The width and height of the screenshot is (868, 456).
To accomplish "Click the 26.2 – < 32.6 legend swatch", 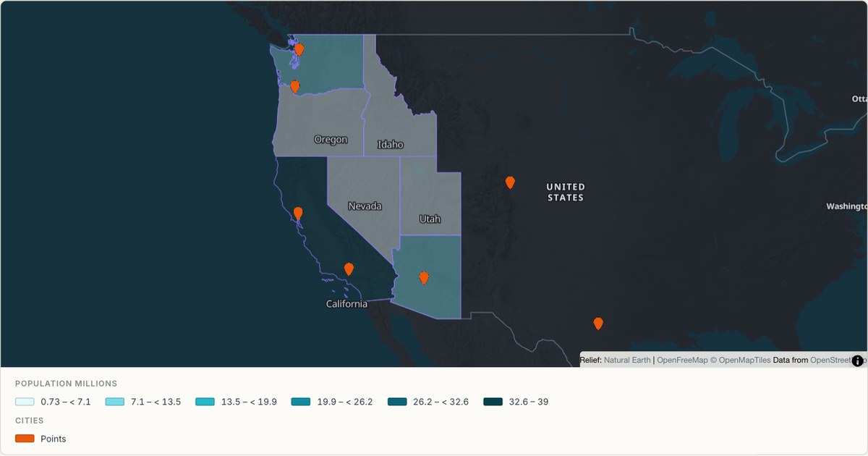I will click(x=397, y=402).
